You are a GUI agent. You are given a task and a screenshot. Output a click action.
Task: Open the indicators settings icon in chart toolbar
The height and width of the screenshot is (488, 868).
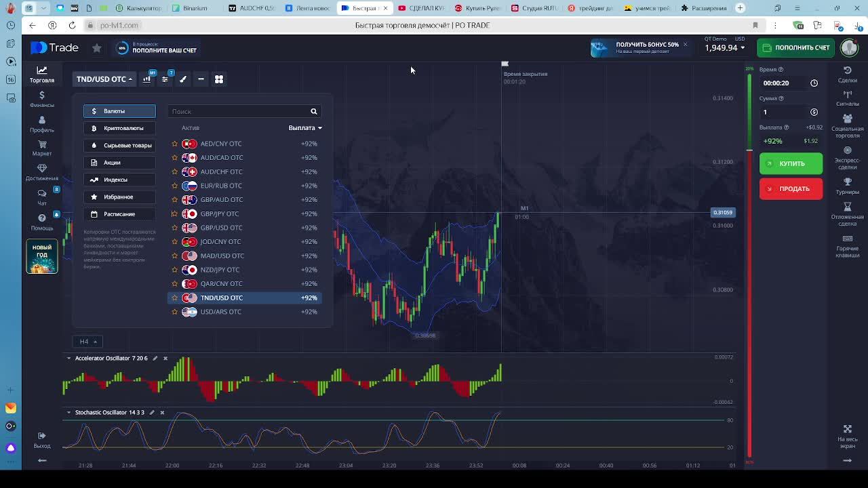(x=165, y=79)
